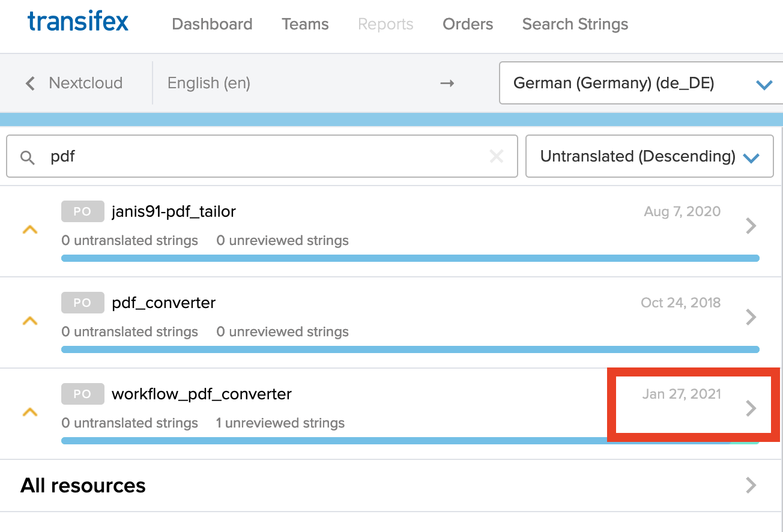Click the back chevron next to Nextcloud

click(x=29, y=83)
